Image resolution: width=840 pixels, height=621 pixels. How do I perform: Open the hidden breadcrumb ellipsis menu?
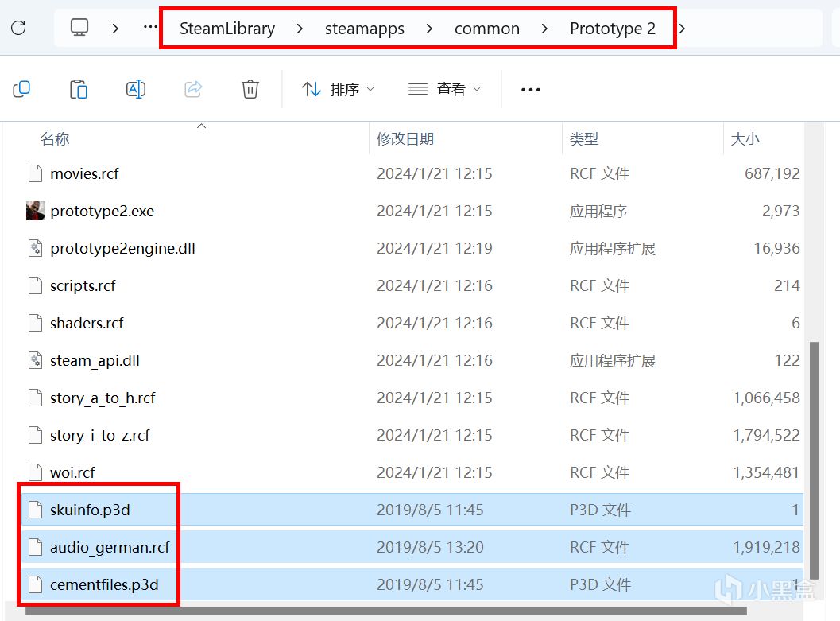tap(150, 27)
